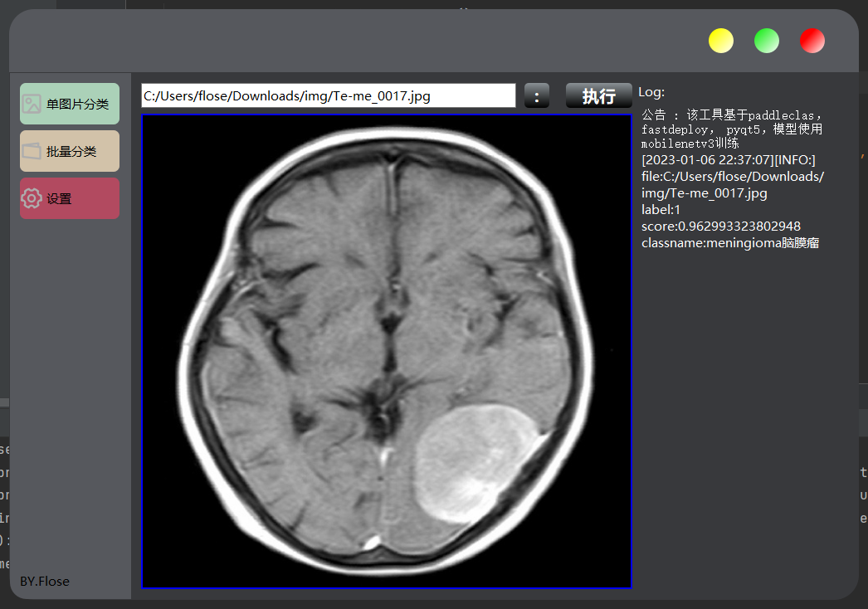
Task: Click the center of the brain MRI image
Action: (387, 351)
